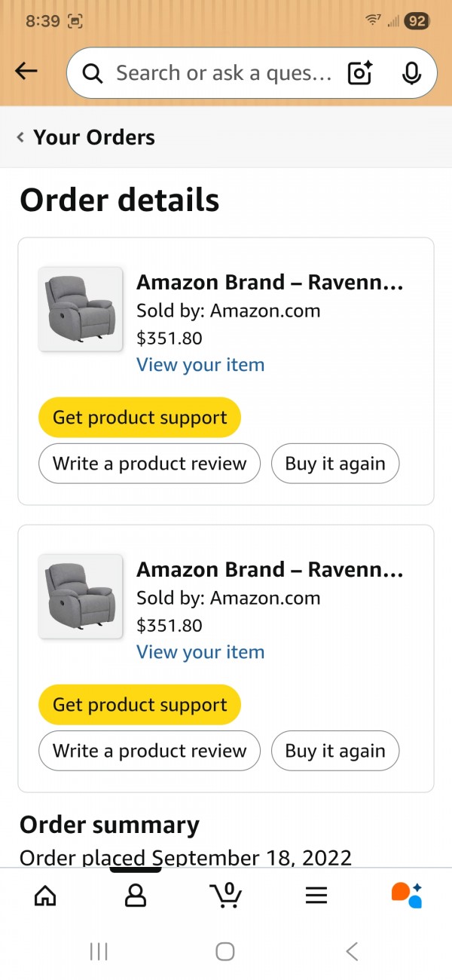Launch the Rufus AI assistant icon
This screenshot has height=980, width=452.
[x=407, y=895]
